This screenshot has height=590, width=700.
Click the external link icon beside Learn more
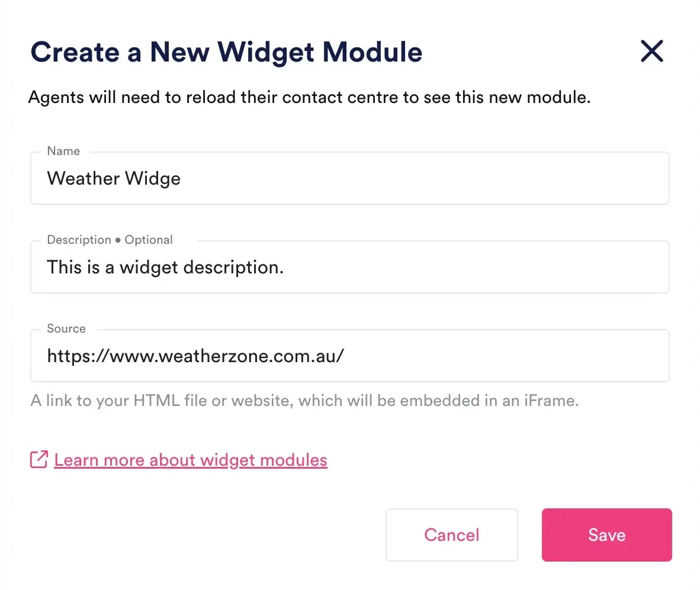39,459
